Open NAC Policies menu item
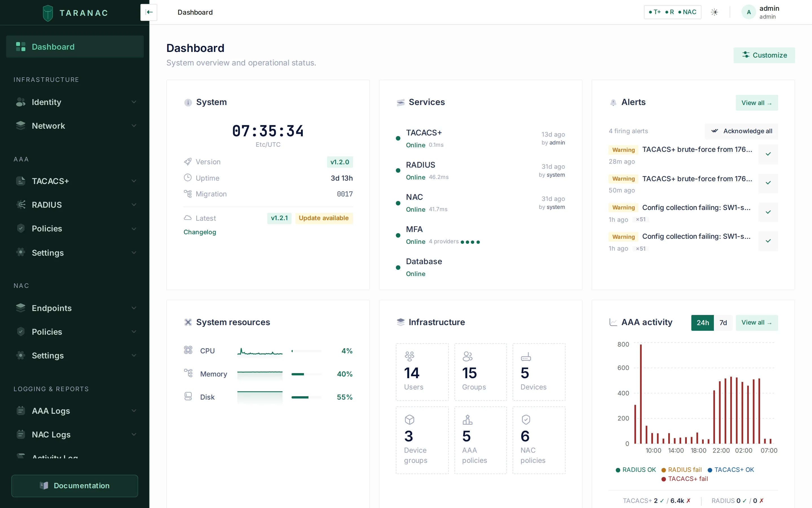 coord(75,332)
